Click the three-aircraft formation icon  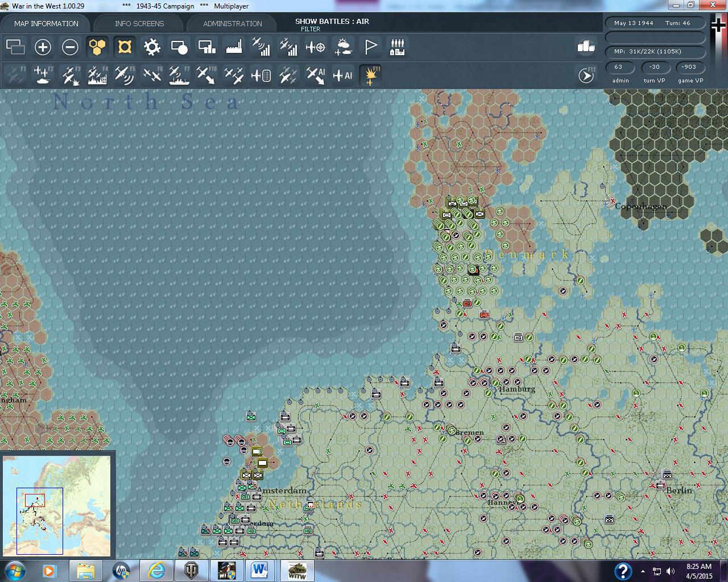point(234,75)
